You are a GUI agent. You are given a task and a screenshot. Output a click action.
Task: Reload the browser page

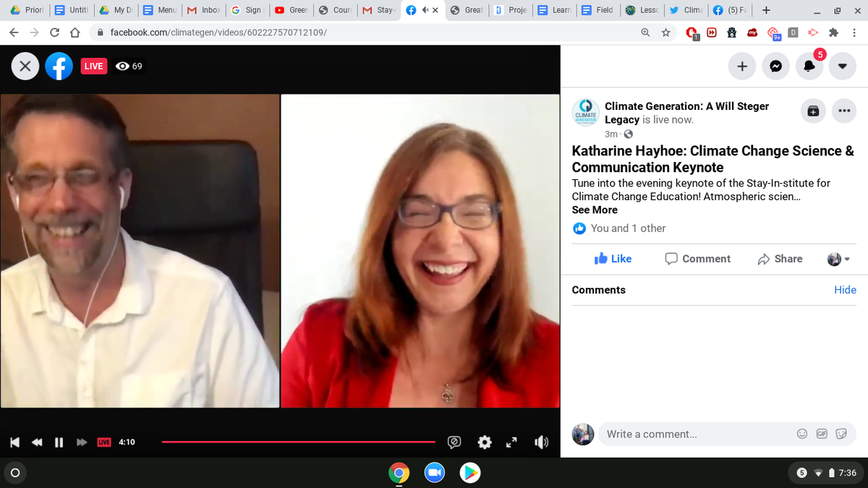click(54, 33)
